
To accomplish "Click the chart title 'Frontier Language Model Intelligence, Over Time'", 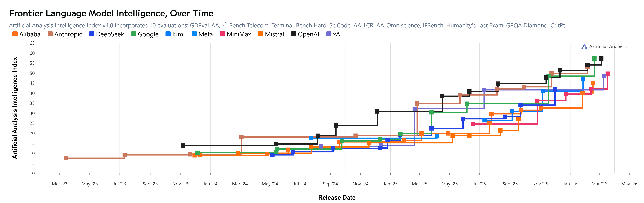I will pos(111,13).
